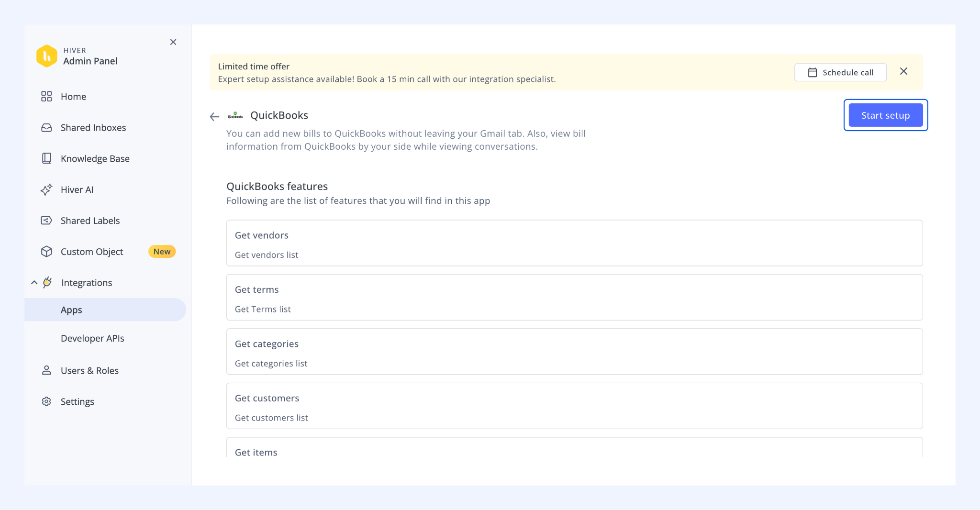Image resolution: width=980 pixels, height=510 pixels.
Task: Click the Expert setup assistance banner text
Action: coord(387,79)
